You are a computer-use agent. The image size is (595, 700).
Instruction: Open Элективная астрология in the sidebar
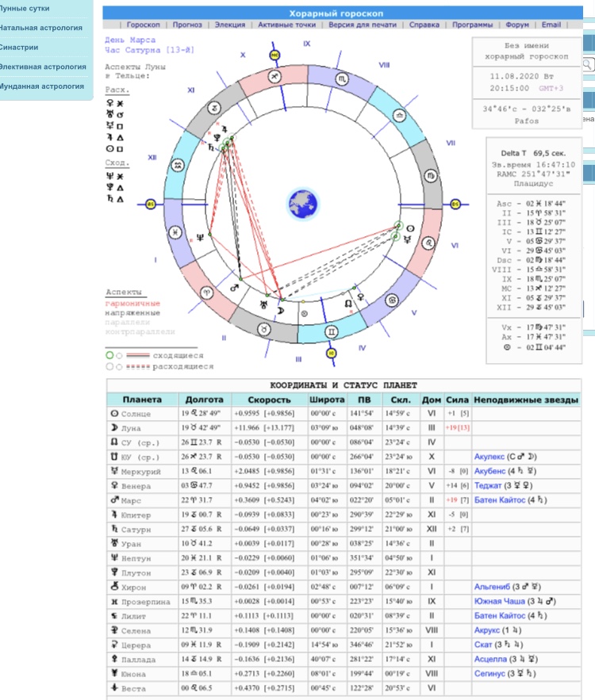click(43, 67)
